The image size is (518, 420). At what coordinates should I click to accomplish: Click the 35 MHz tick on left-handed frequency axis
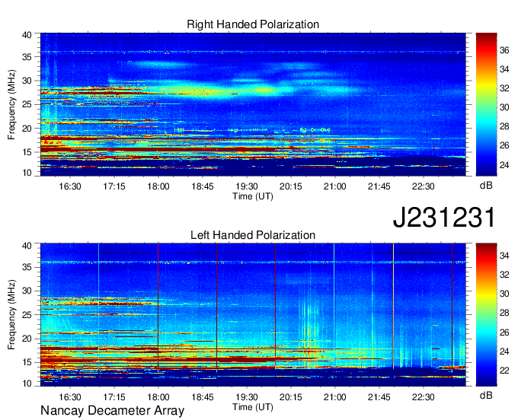click(x=27, y=267)
